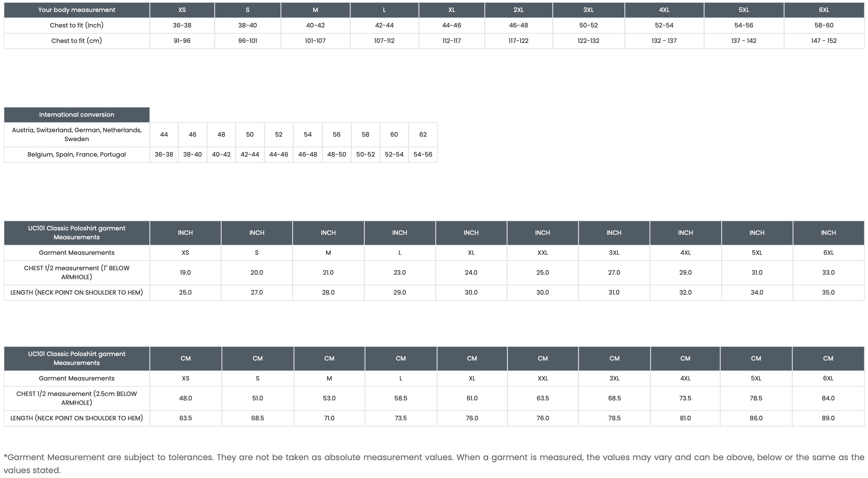The height and width of the screenshot is (478, 868).
Task: Click the garment measurement tolerance footnote text
Action: (434, 464)
